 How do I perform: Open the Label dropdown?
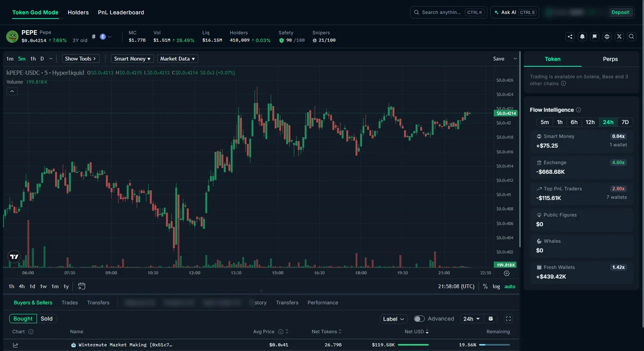tap(394, 319)
